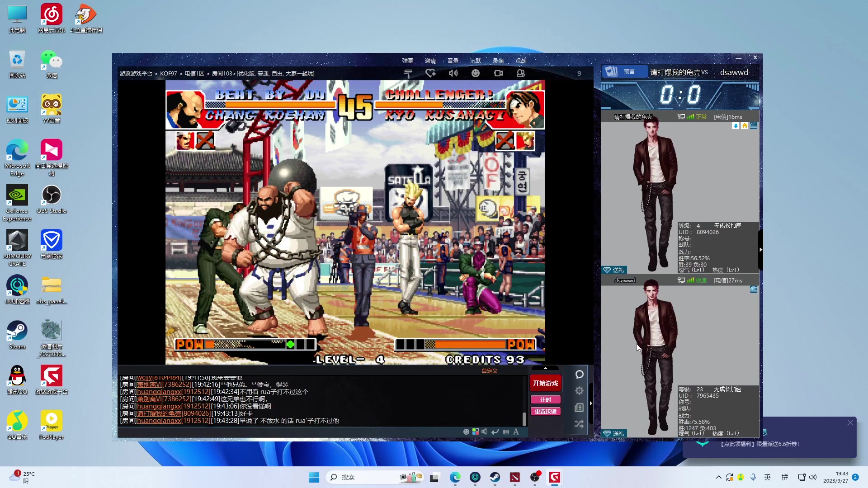Click blue down-arrow icon on player one panel
868x488 pixels.
[x=736, y=126]
